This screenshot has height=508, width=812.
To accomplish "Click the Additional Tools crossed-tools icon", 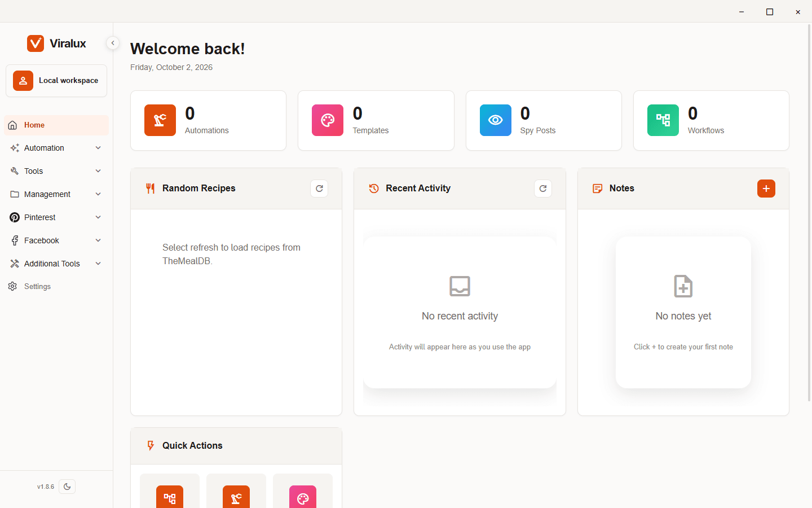I will 15,264.
